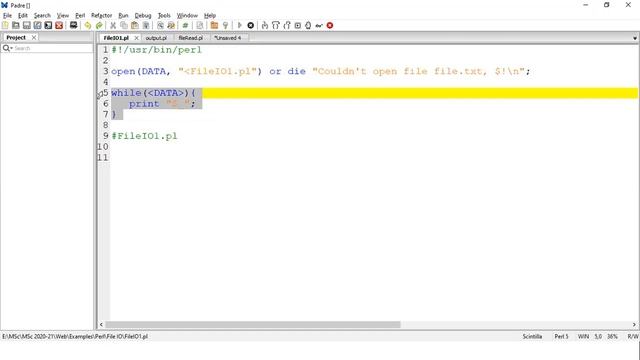This screenshot has height=360, width=640.
Task: Undo the last edit with the yellow arrow icon
Action: (88, 25)
